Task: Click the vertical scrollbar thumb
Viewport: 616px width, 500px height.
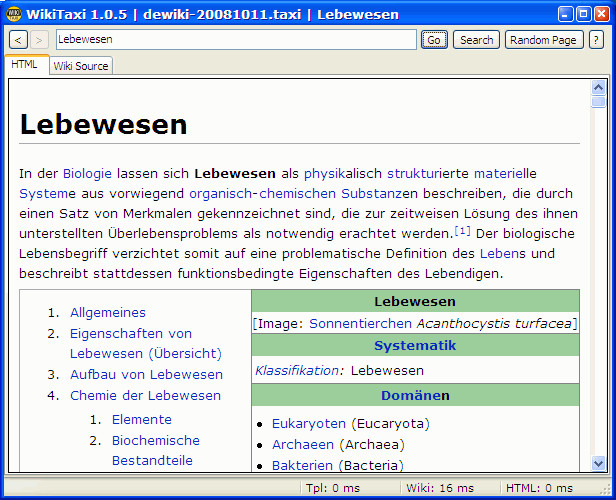Action: coord(598,101)
